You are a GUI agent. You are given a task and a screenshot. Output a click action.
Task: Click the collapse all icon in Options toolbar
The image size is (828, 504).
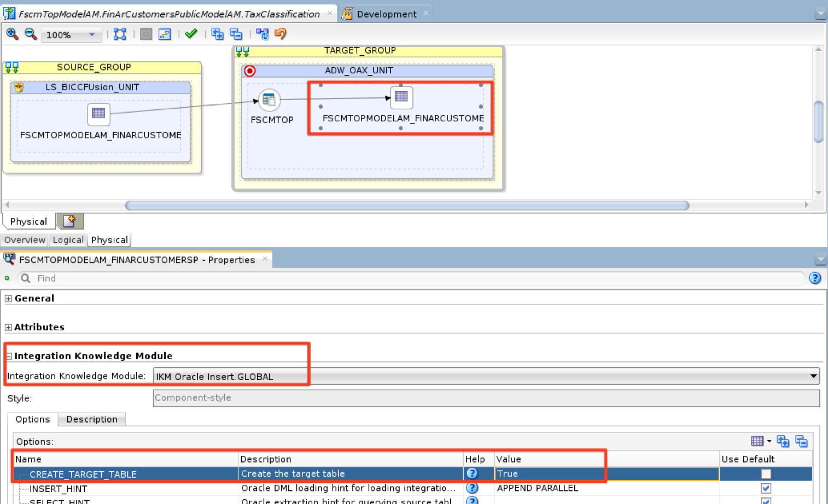click(x=801, y=441)
